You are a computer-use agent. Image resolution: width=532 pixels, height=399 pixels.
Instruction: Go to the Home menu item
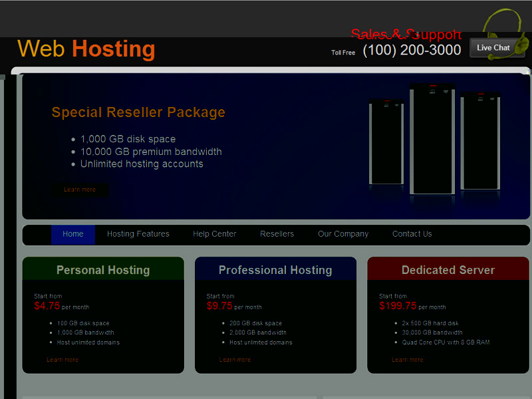click(73, 234)
